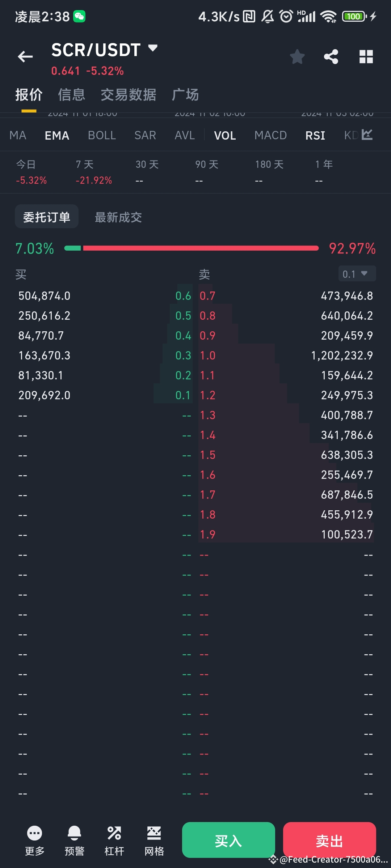Tap the back arrow icon
The image size is (391, 868).
[x=25, y=56]
